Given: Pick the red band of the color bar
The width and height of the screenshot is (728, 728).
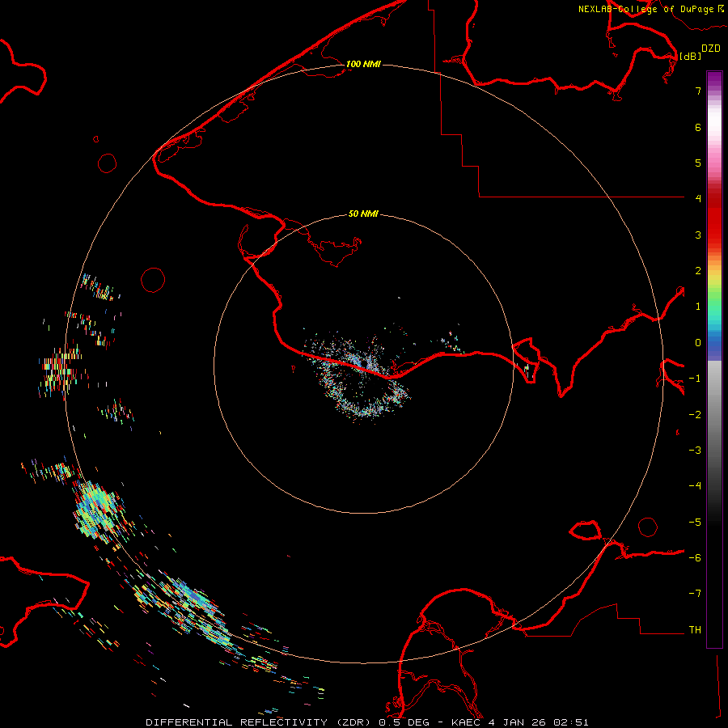Looking at the screenshot, I should click(x=714, y=218).
